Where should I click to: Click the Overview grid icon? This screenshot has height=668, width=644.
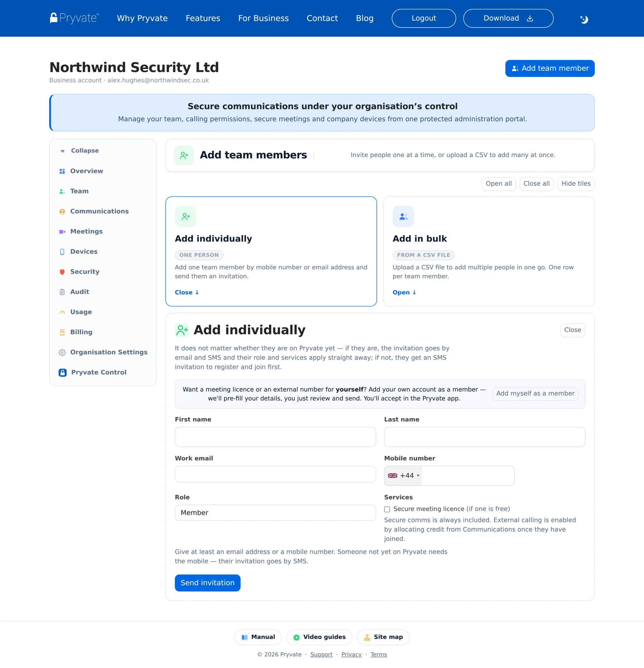(62, 171)
